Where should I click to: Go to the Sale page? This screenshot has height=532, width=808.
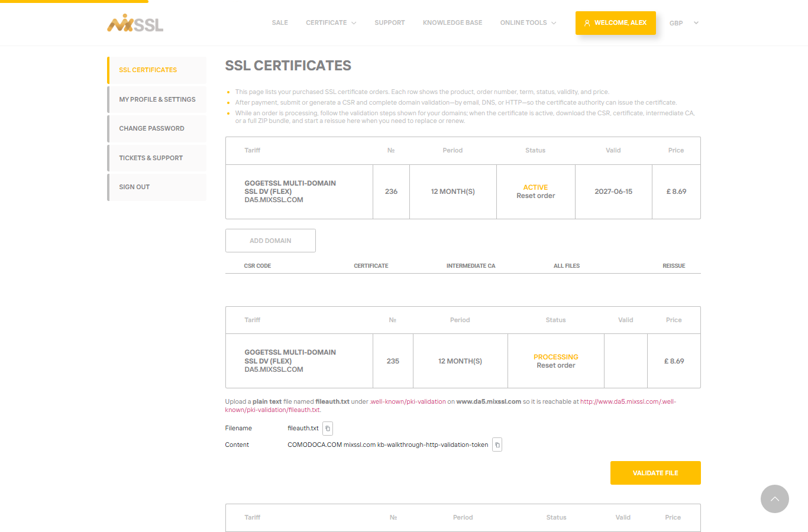[x=280, y=22]
